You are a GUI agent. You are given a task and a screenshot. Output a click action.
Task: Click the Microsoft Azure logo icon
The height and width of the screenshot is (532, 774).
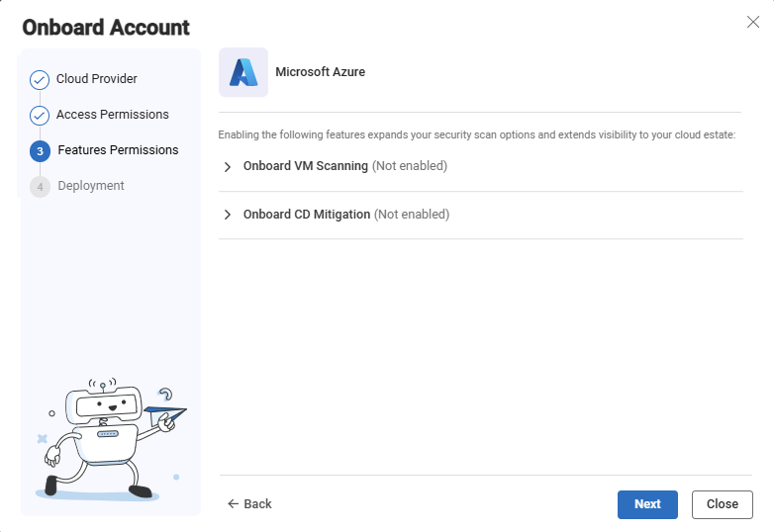[x=243, y=72]
